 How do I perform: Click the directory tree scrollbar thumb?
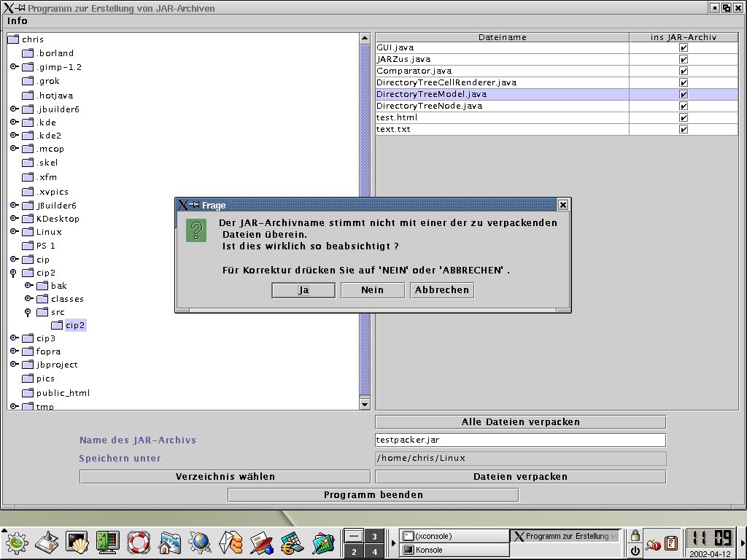point(365,220)
